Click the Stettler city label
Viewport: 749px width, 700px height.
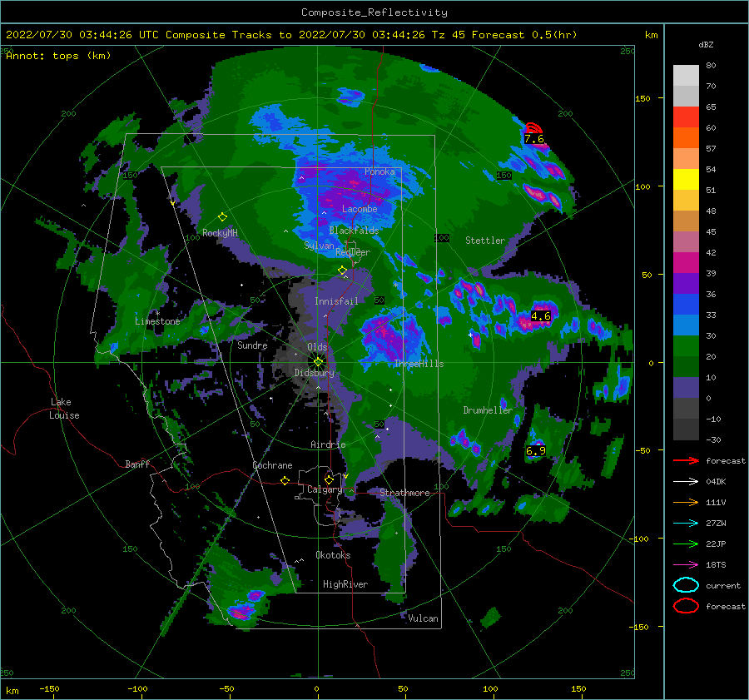click(x=485, y=241)
